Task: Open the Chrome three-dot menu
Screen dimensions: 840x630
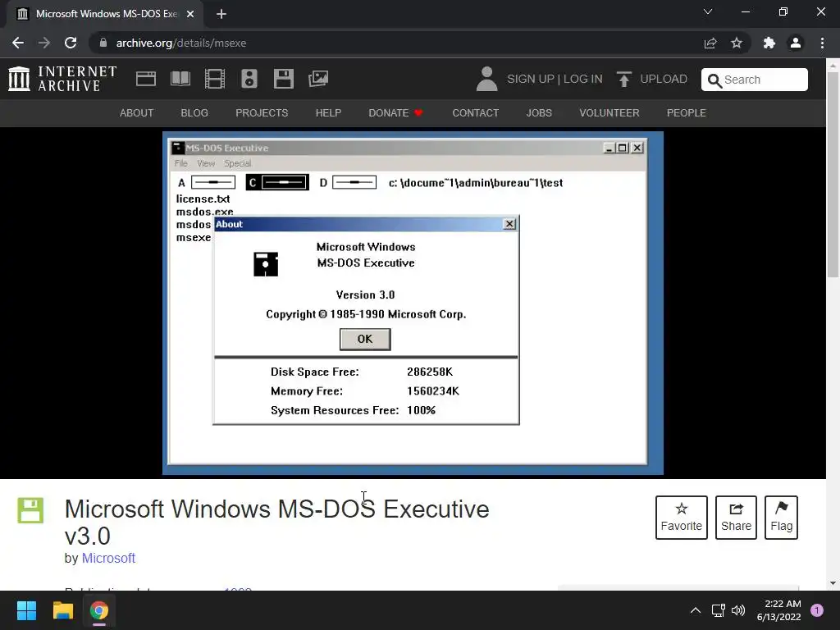Action: (x=822, y=43)
